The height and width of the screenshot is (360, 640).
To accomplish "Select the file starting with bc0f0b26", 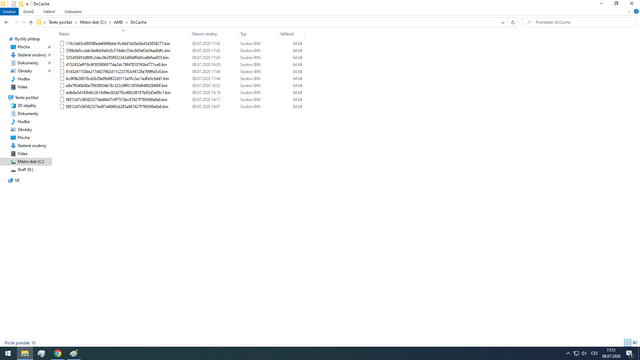I will click(x=117, y=78).
